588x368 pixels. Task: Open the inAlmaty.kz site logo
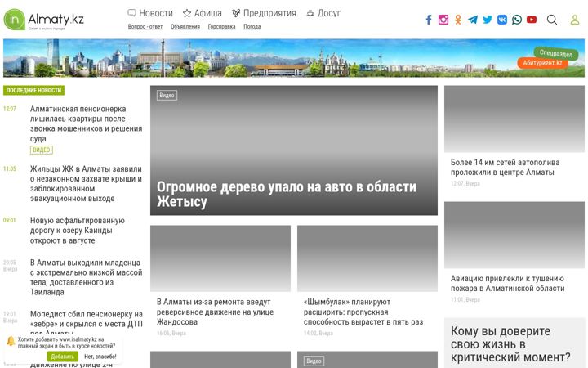pyautogui.click(x=44, y=20)
